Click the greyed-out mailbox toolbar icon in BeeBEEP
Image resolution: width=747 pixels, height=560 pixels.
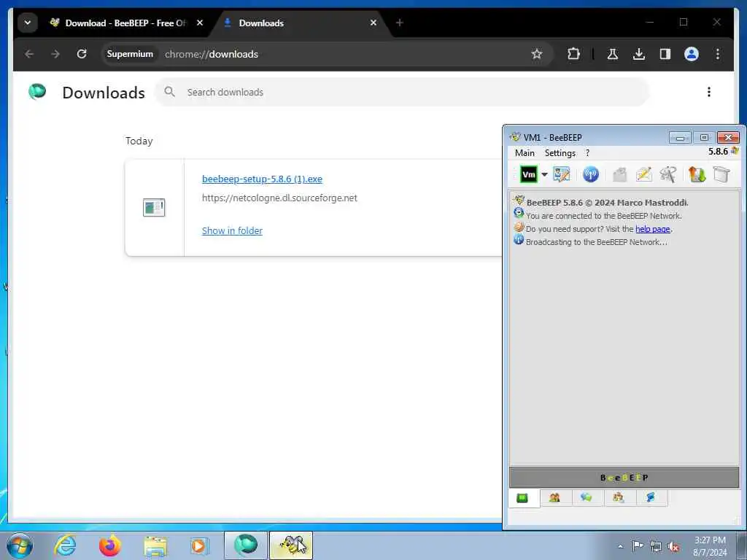point(619,174)
